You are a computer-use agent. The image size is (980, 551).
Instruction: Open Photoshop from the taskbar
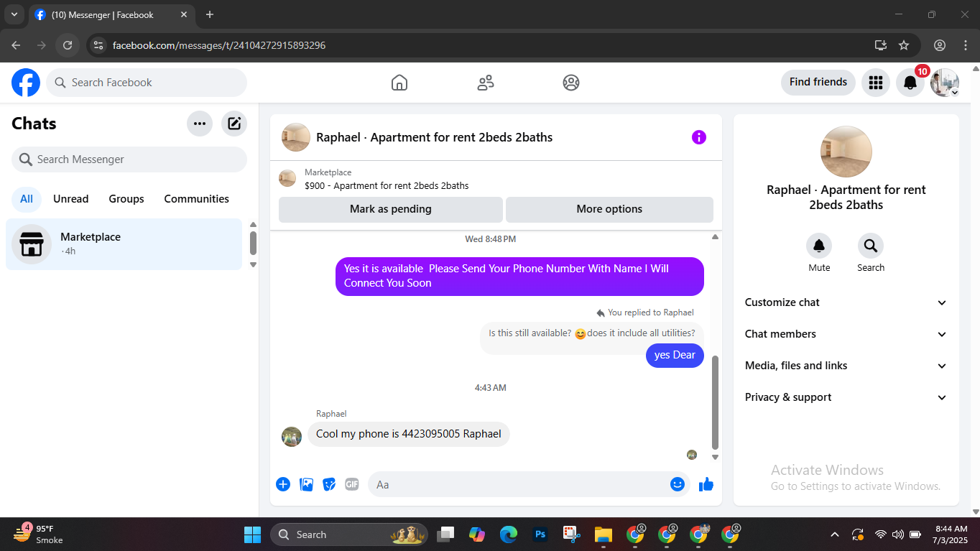(540, 534)
